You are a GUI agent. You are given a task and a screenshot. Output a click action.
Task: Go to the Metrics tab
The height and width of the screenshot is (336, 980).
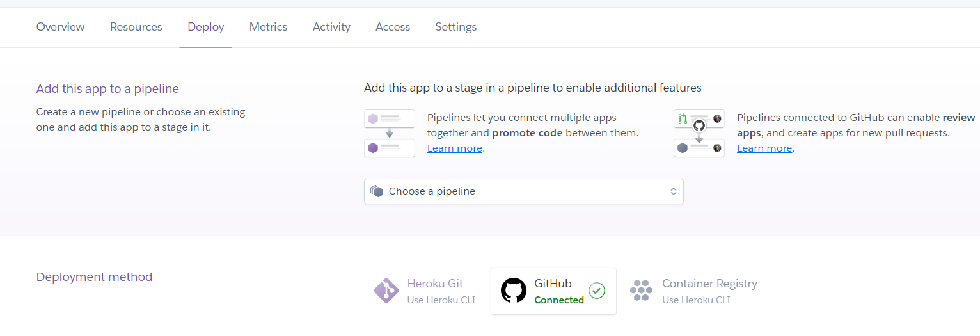click(268, 27)
